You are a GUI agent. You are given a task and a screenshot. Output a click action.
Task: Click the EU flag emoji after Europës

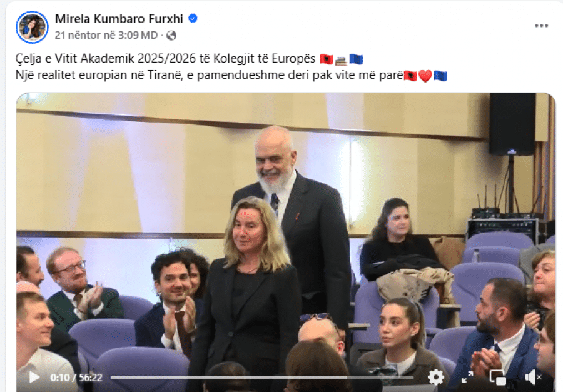click(x=356, y=59)
